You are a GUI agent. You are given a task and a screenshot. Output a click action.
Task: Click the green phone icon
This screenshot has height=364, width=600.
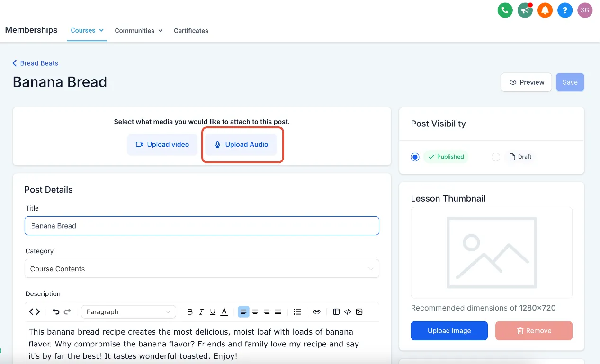click(505, 10)
